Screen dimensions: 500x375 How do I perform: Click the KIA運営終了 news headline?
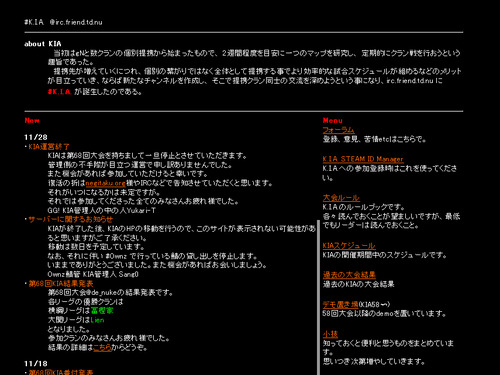pos(49,147)
